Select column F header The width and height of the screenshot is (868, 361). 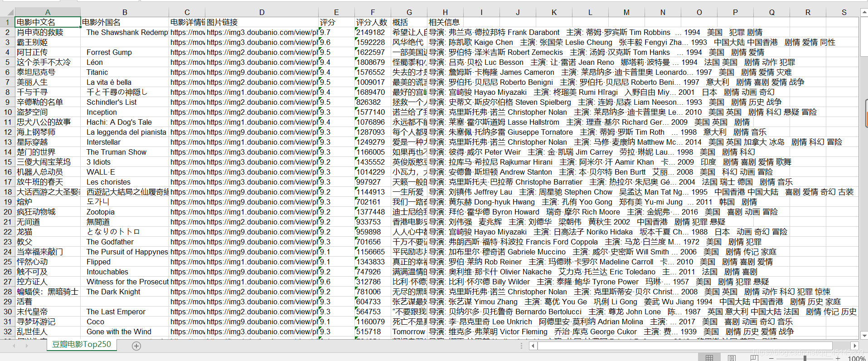pos(373,12)
